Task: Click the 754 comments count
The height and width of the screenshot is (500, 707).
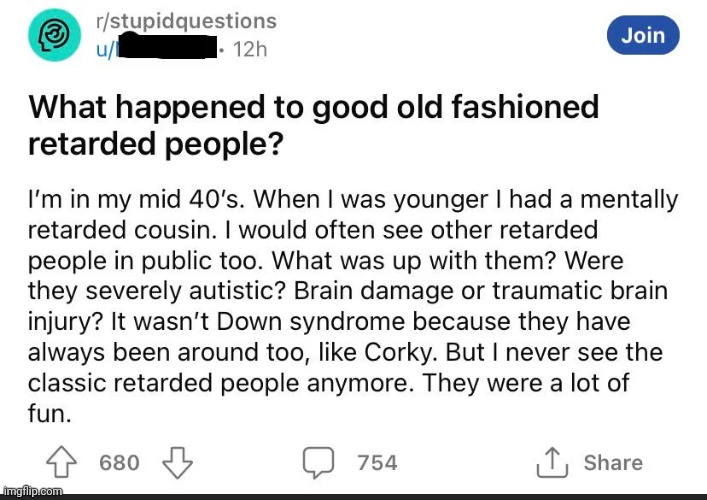Action: point(377,463)
